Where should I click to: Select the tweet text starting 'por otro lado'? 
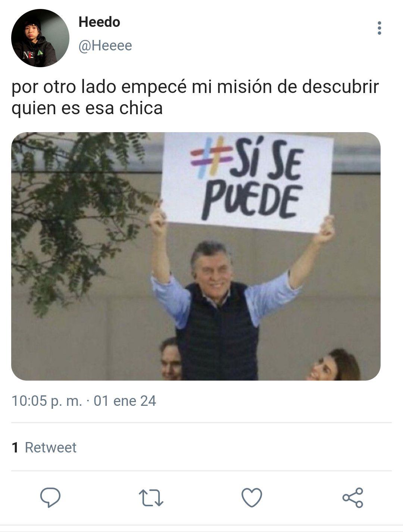click(x=195, y=97)
